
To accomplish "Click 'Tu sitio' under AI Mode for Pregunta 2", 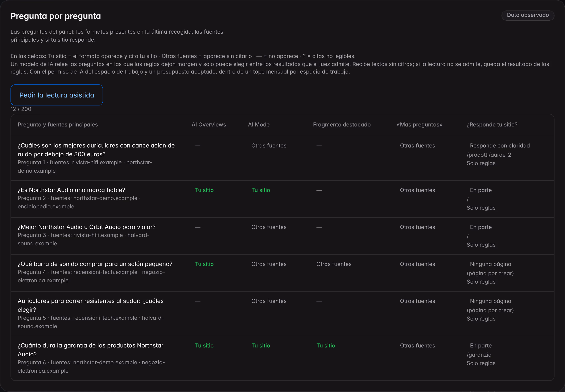I will [261, 190].
